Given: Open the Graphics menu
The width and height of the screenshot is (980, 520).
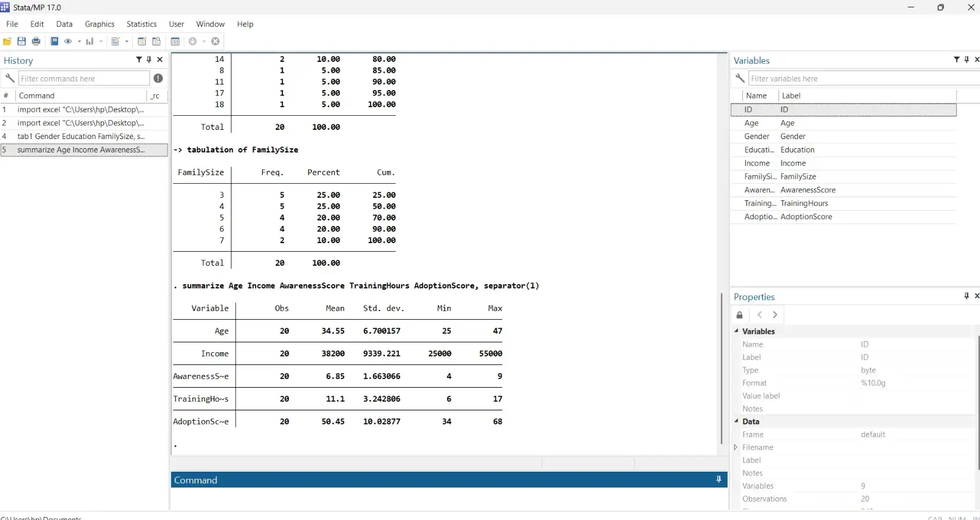Looking at the screenshot, I should coord(99,24).
